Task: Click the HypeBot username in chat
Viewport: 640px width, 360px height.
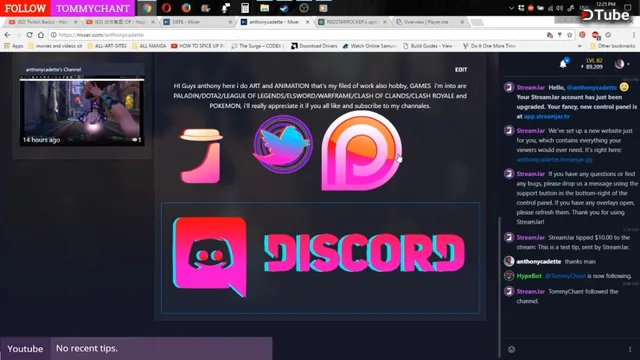Action: (529, 276)
